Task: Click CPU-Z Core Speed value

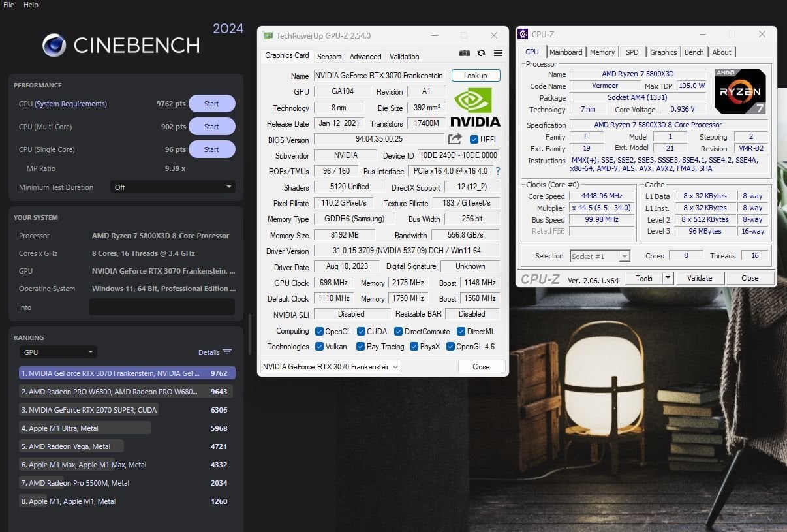Action: click(602, 196)
